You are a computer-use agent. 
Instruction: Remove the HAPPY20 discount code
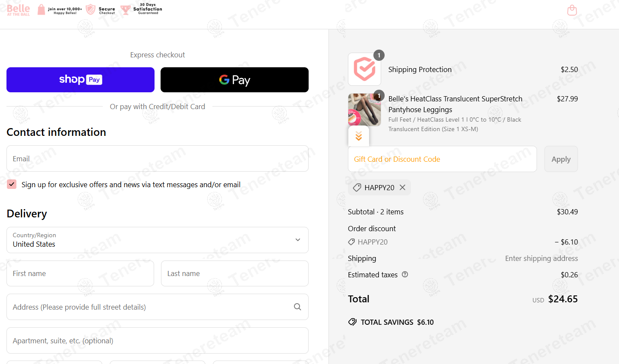pos(402,187)
